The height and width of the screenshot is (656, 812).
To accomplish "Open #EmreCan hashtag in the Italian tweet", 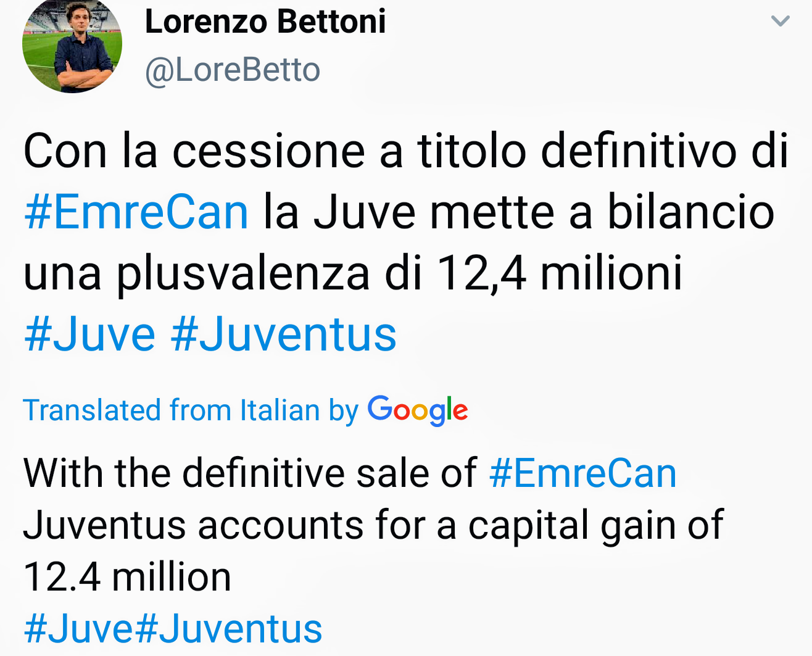I will click(136, 212).
